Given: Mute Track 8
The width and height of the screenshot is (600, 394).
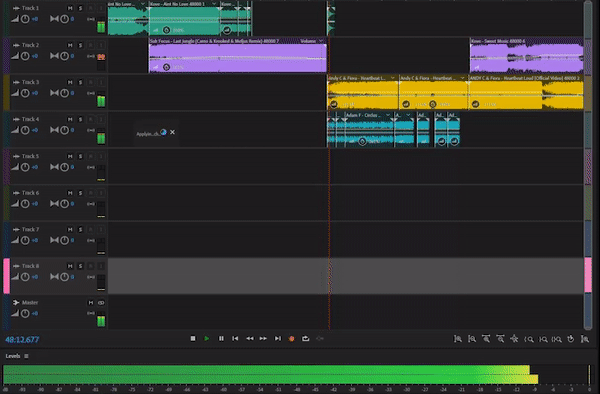Looking at the screenshot, I should pyautogui.click(x=70, y=266).
